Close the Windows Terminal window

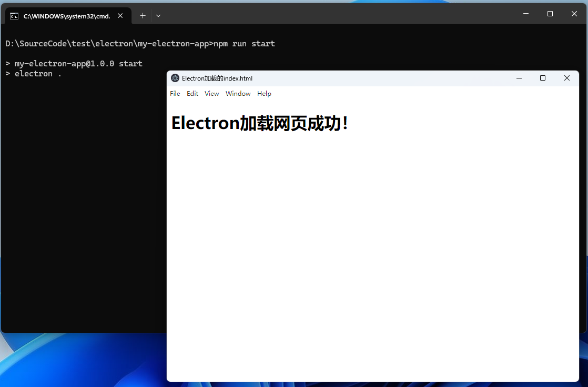pos(574,14)
